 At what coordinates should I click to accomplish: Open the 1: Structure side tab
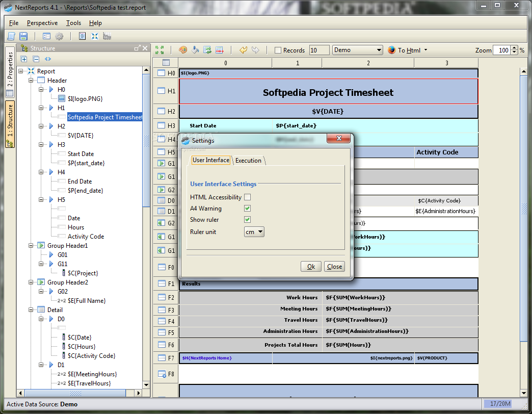pyautogui.click(x=10, y=124)
